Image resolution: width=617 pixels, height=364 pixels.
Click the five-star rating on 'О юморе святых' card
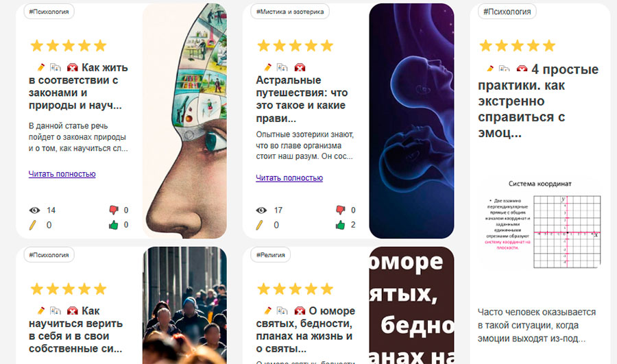click(x=295, y=289)
